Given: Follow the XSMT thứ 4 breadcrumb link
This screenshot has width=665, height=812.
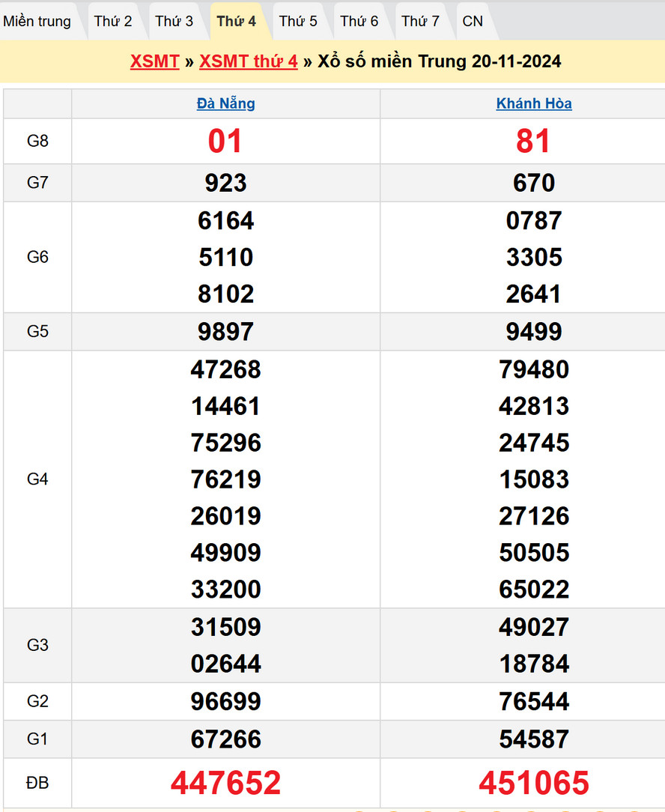Looking at the screenshot, I should (x=248, y=61).
